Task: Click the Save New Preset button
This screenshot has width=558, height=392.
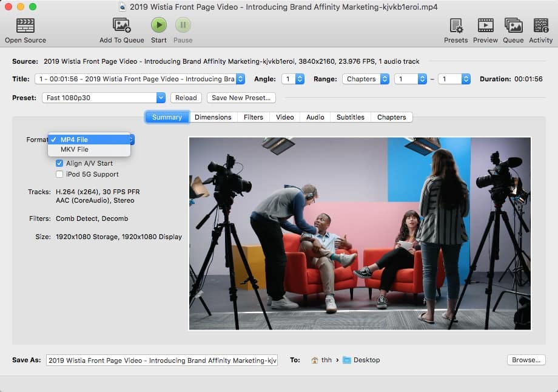Action: pos(241,98)
